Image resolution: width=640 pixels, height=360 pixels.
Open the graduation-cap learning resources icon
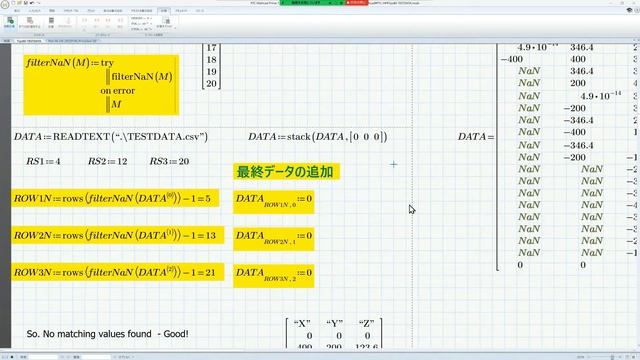click(629, 11)
